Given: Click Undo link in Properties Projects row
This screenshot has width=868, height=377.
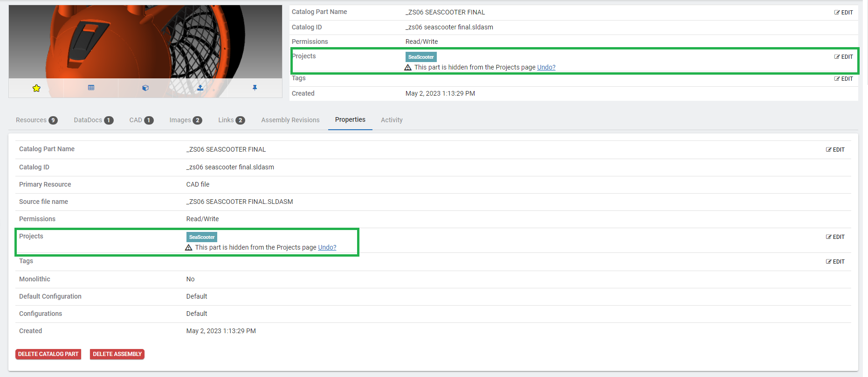Looking at the screenshot, I should coord(327,248).
